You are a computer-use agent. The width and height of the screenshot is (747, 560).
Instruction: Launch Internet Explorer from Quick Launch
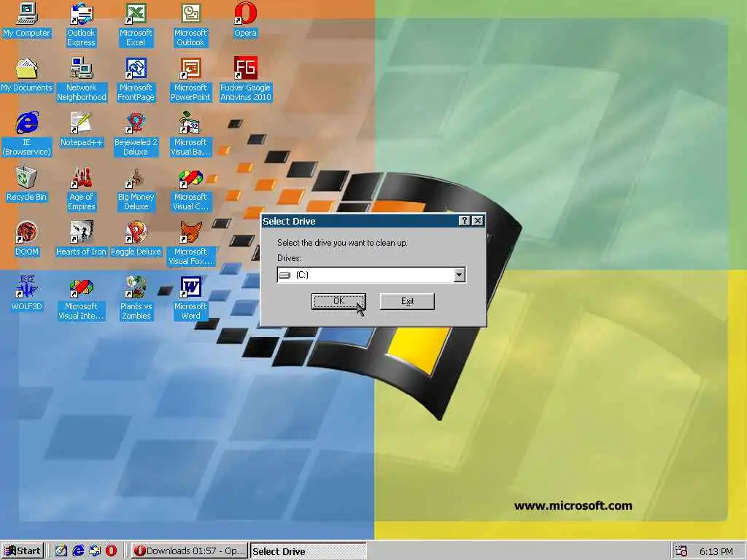[78, 551]
